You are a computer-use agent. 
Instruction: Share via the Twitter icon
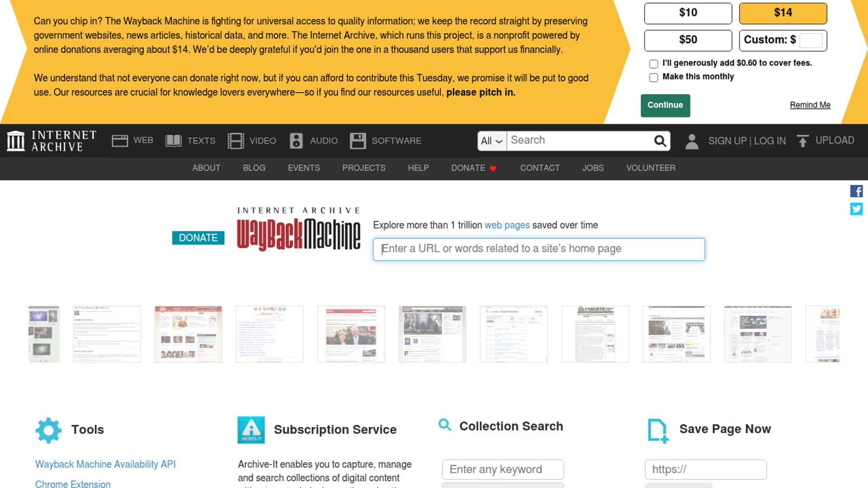[x=856, y=209]
